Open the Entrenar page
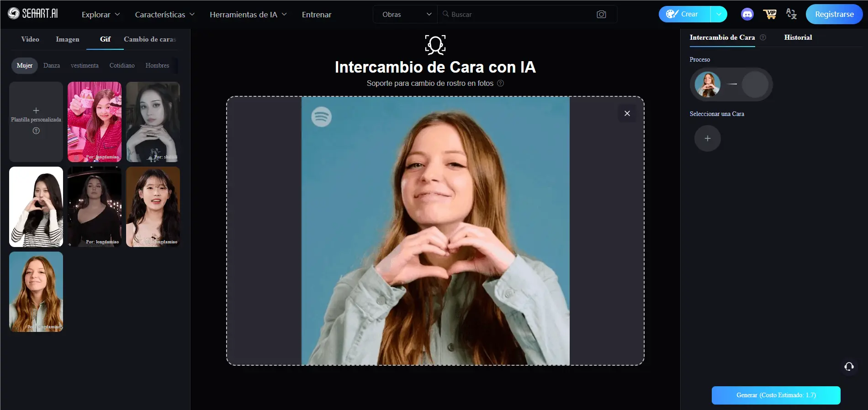The height and width of the screenshot is (410, 868). pos(317,14)
